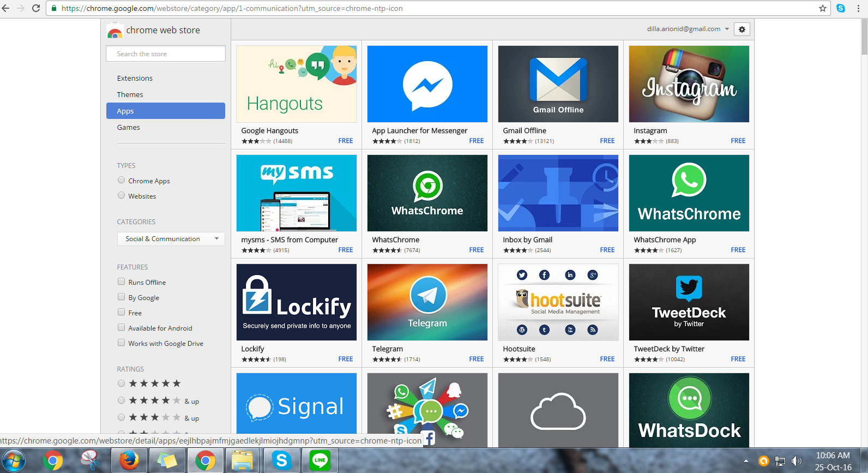Click the Chrome Web Store logo

pyautogui.click(x=114, y=31)
